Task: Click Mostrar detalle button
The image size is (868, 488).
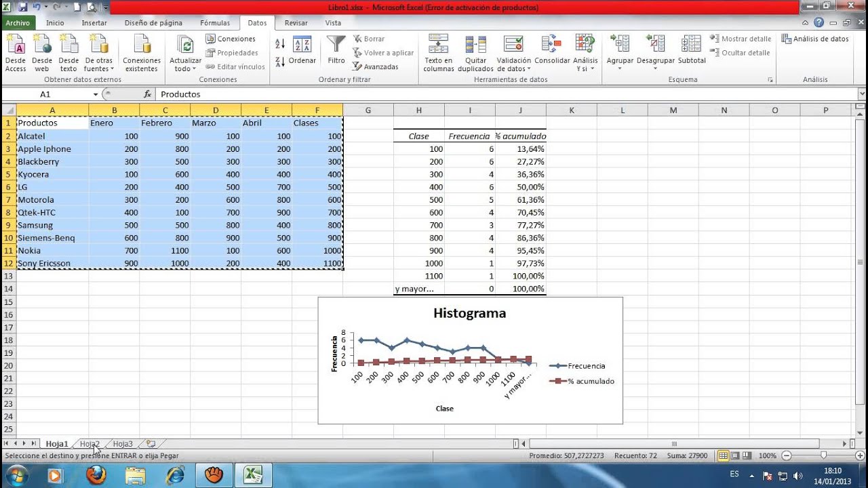Action: [x=741, y=39]
